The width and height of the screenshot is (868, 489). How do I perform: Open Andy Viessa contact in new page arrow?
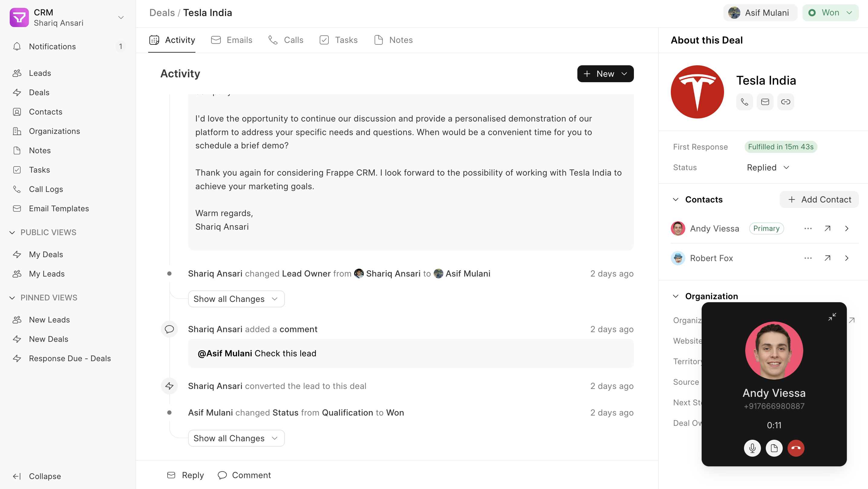827,229
